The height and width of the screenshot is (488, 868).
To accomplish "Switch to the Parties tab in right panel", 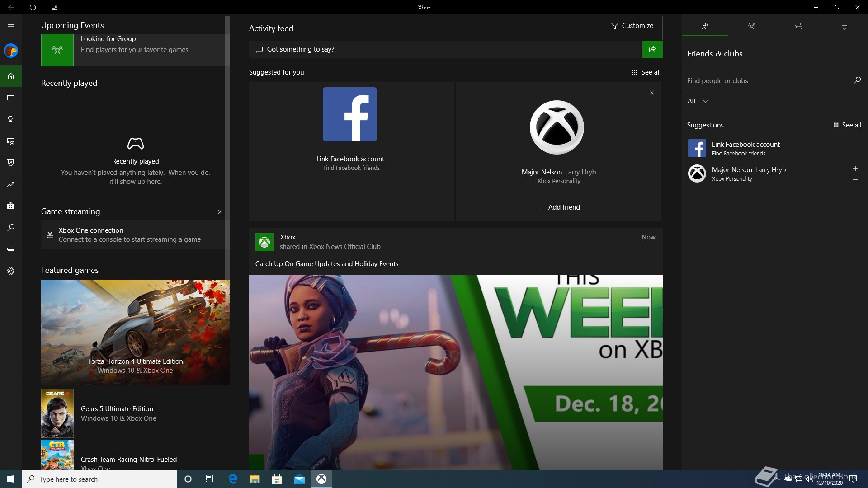I will coord(752,26).
